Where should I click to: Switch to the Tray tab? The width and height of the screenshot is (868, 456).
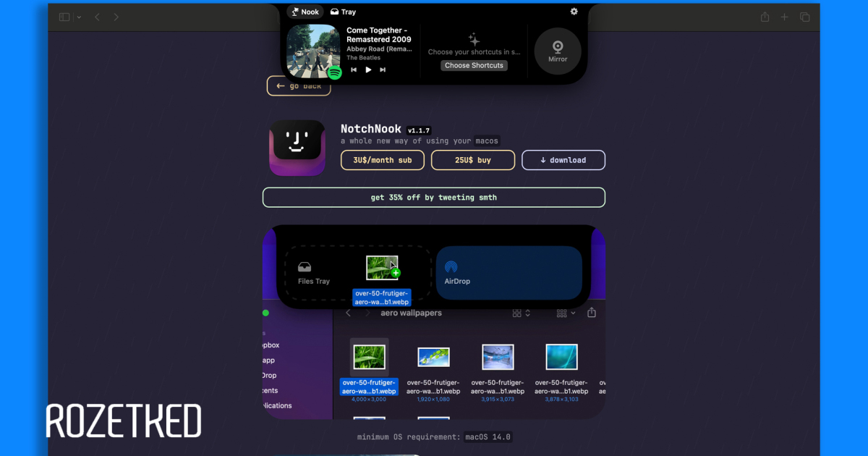(x=343, y=12)
